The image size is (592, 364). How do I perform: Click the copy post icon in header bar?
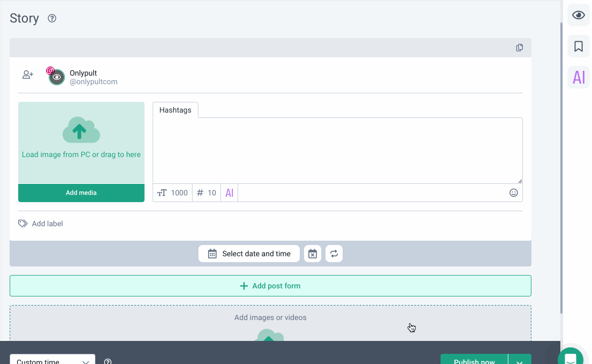(519, 48)
